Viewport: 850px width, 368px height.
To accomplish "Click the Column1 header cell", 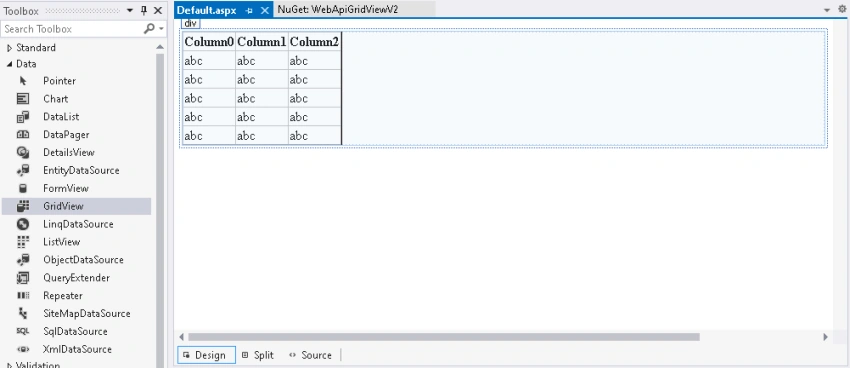I will 262,42.
